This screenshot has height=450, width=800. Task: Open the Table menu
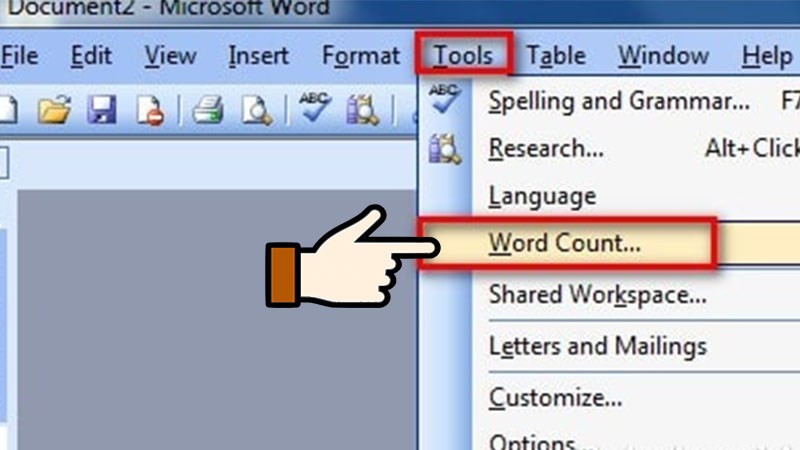pyautogui.click(x=556, y=56)
